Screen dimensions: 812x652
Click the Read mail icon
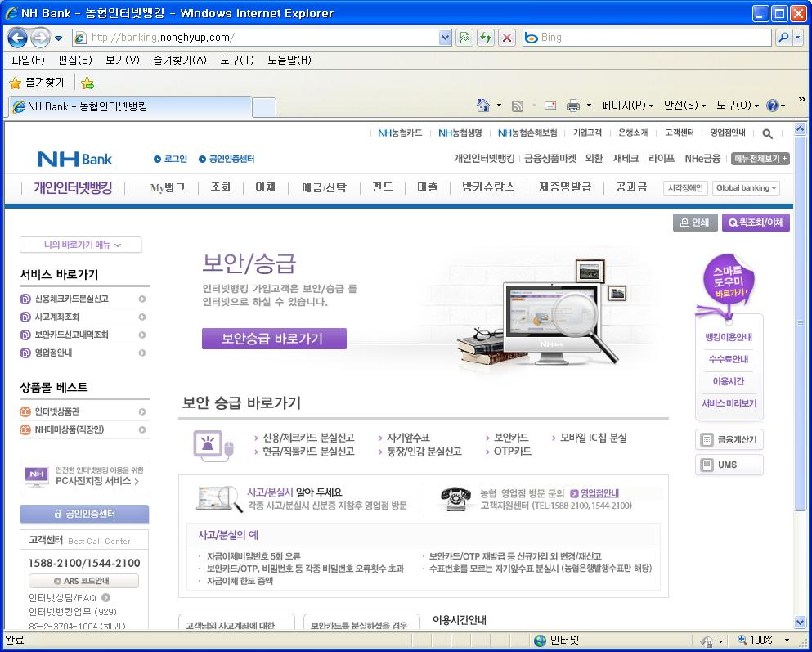(x=550, y=106)
